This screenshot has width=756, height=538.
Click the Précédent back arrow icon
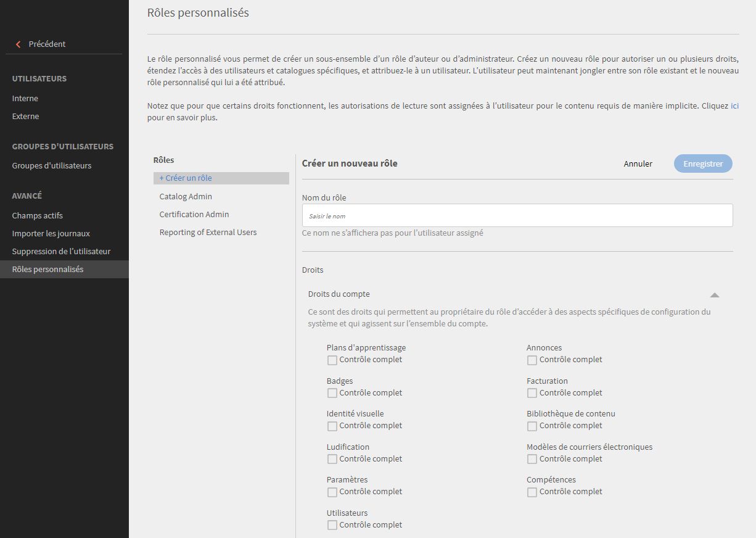[x=18, y=44]
